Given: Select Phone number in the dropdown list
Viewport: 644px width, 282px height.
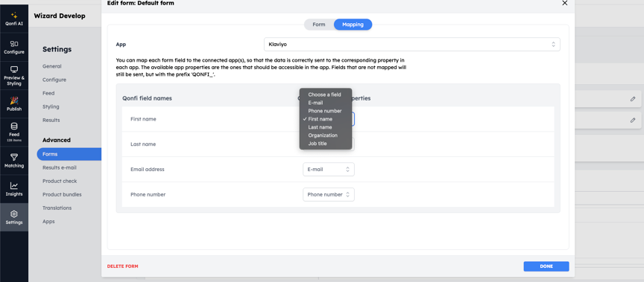Looking at the screenshot, I should (325, 111).
